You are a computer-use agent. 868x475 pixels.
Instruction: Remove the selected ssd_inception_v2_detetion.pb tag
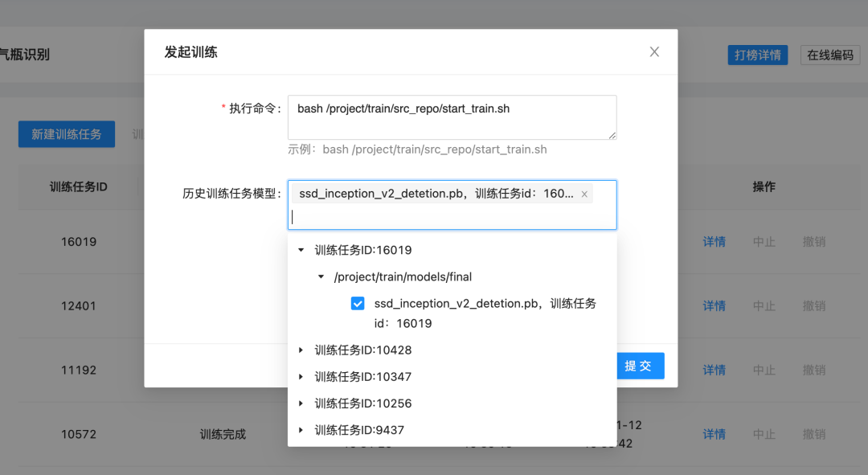[584, 194]
